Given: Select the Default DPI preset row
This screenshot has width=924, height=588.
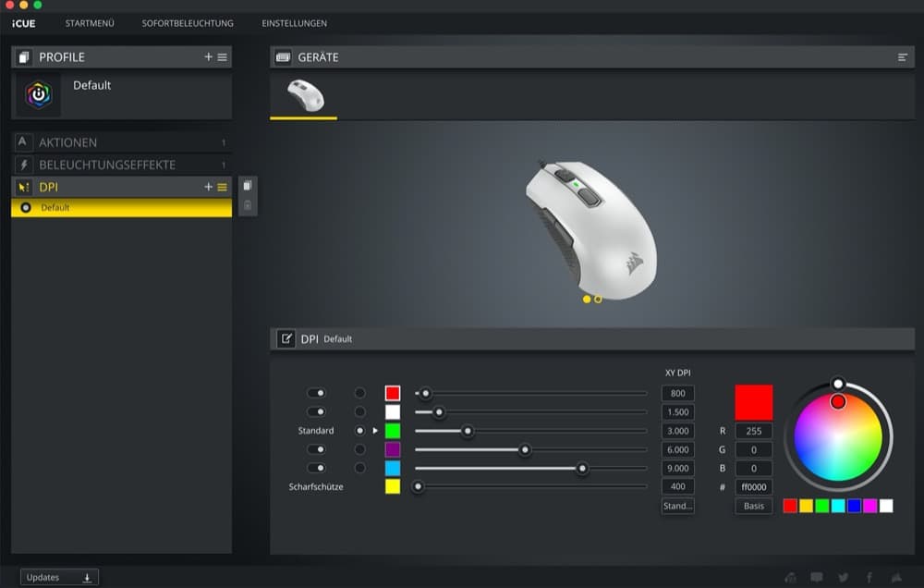Looking at the screenshot, I should (x=121, y=208).
